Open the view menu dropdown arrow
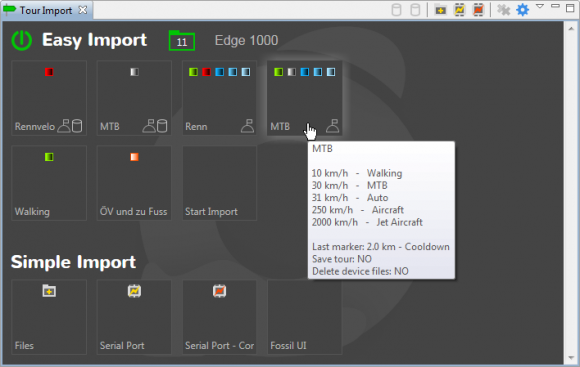 pyautogui.click(x=540, y=6)
